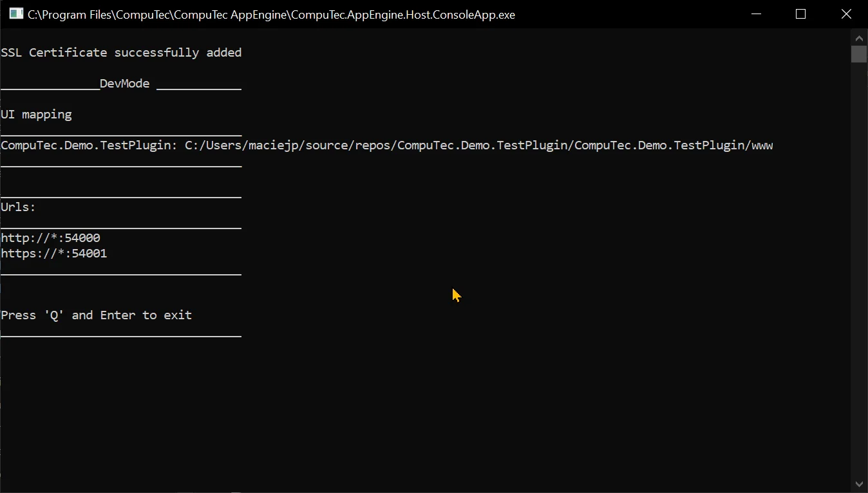Click the SSL Certificate successfully added message
The image size is (868, 493).
point(121,52)
